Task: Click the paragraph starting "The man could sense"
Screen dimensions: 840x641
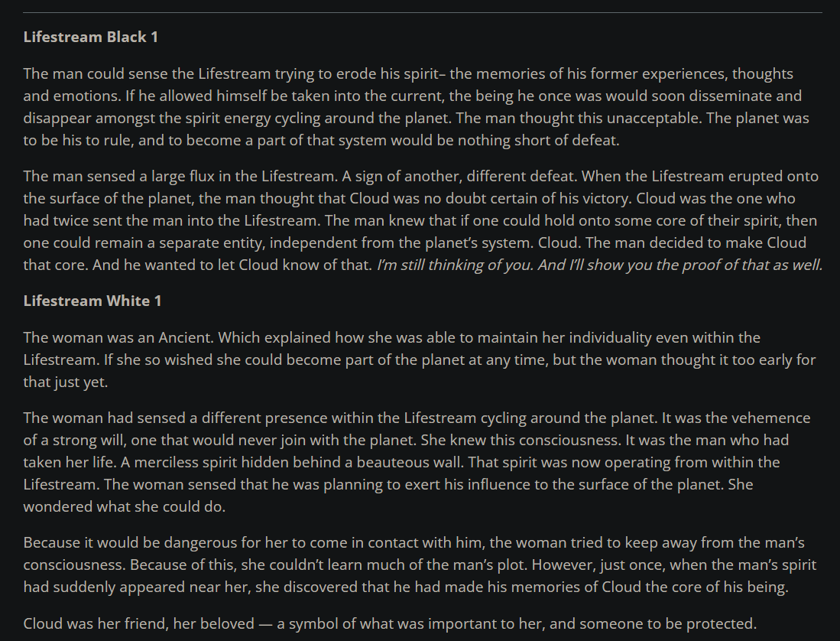Action: click(417, 106)
